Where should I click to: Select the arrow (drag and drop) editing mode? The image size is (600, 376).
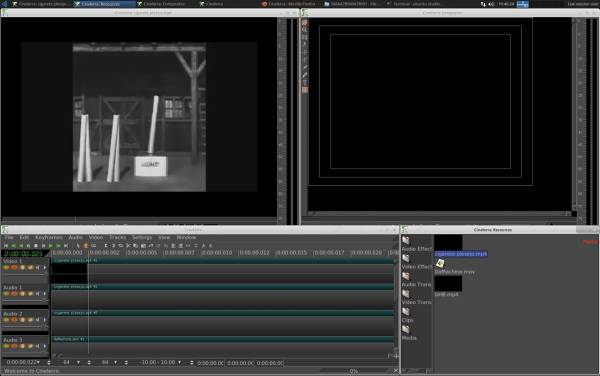78,246
